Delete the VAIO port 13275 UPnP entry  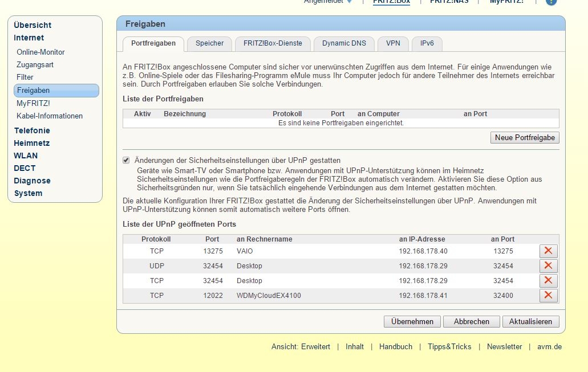pyautogui.click(x=548, y=251)
